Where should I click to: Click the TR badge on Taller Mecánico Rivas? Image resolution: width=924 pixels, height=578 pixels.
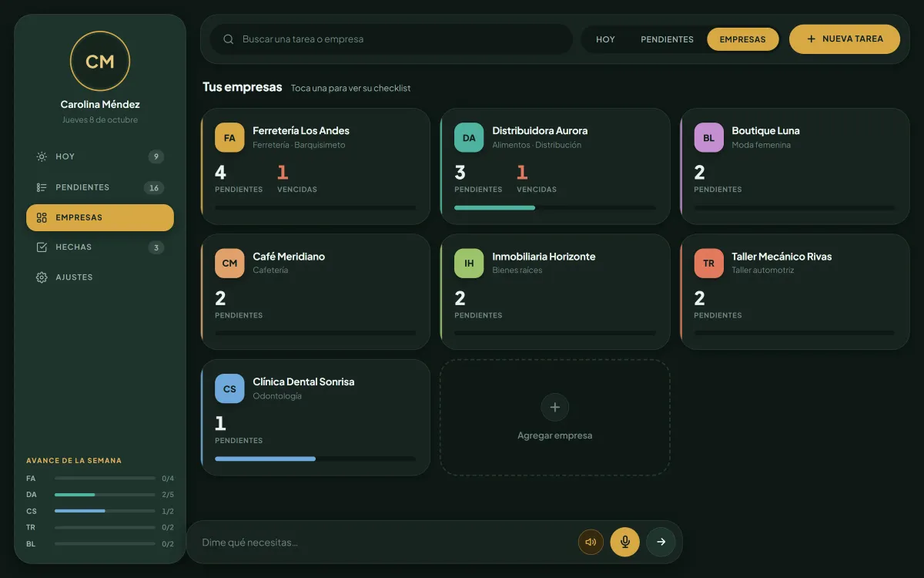[708, 264]
